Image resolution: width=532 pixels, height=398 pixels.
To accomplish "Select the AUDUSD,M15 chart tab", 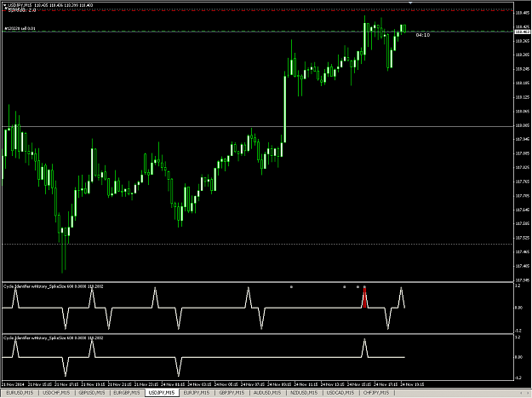I will click(267, 393).
